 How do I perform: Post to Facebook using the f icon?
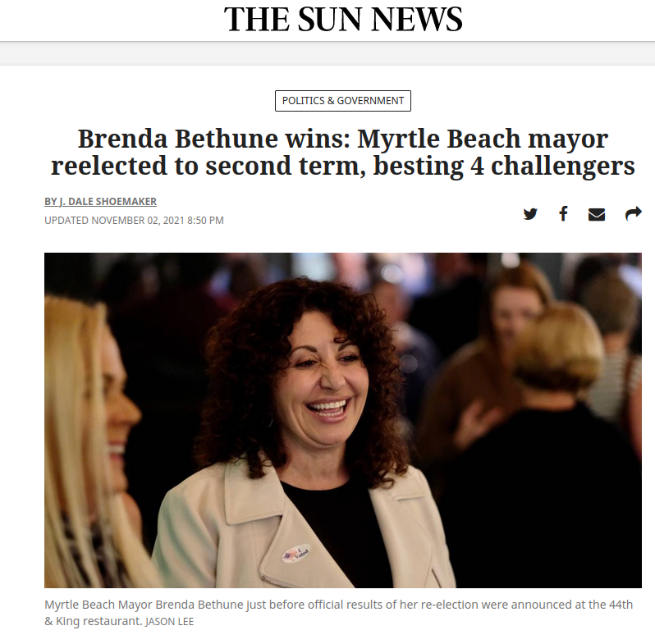point(563,213)
